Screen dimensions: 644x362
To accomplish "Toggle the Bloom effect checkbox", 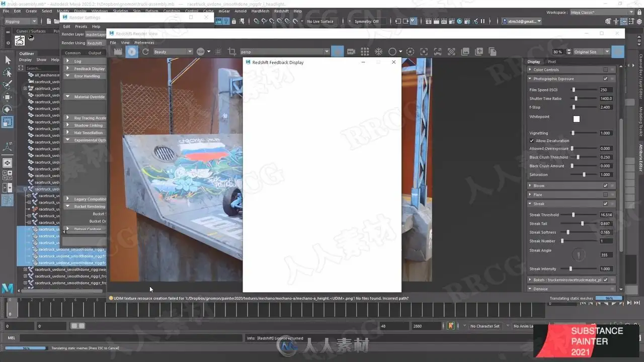I will point(605,186).
